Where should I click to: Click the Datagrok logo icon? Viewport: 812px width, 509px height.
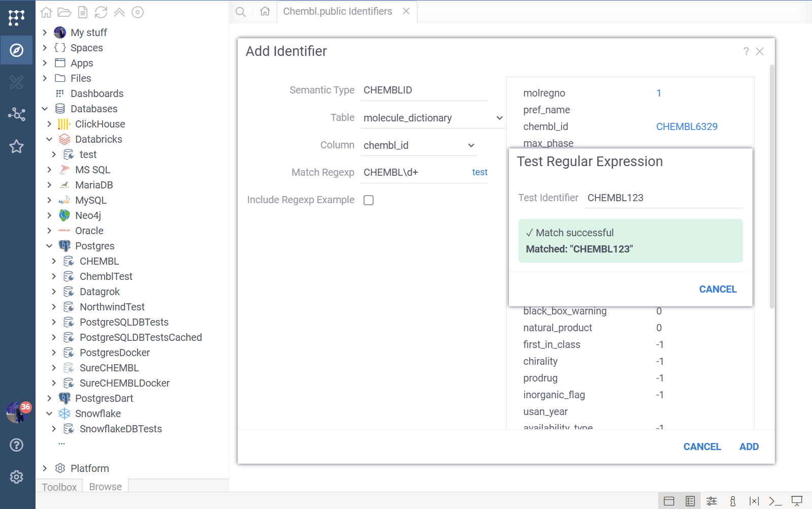pyautogui.click(x=16, y=18)
